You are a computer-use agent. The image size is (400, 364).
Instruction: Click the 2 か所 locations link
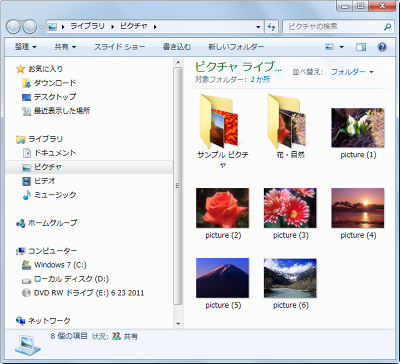pyautogui.click(x=260, y=80)
